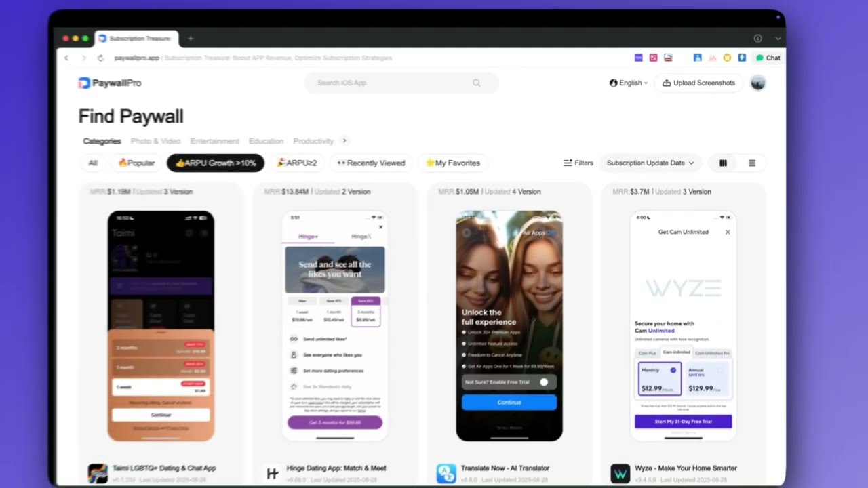
Task: Show Recently Viewed paywalls
Action: [371, 163]
